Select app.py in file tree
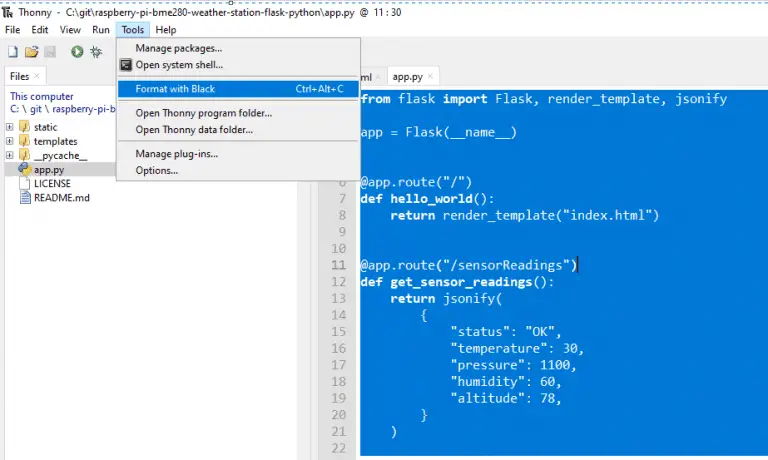 (x=49, y=169)
